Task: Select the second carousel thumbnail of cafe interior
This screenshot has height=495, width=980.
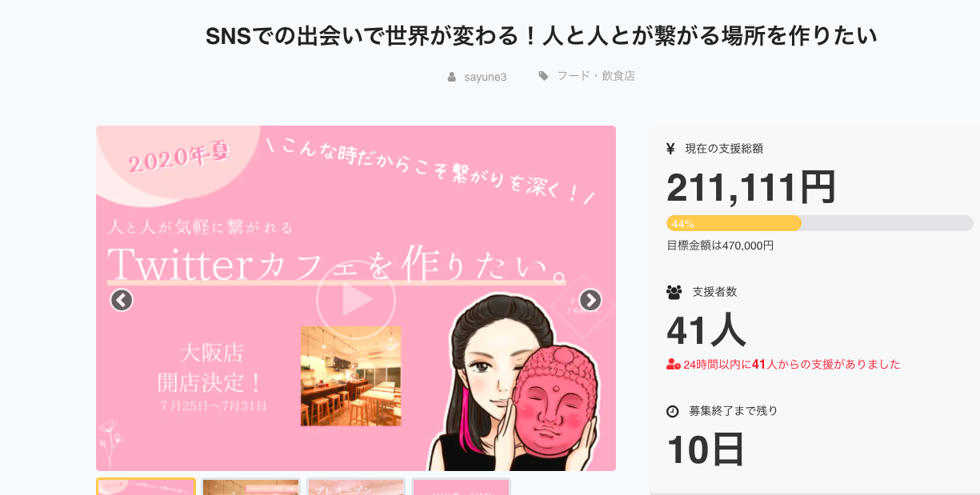Action: 251,486
